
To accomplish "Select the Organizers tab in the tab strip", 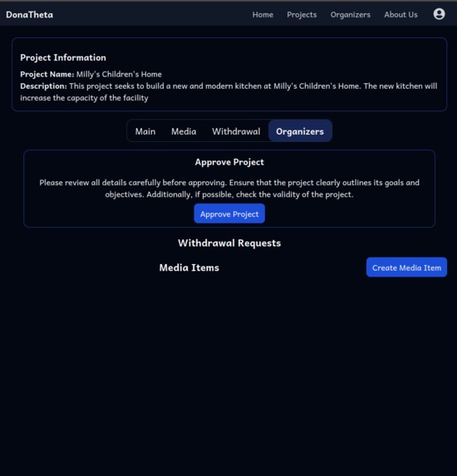I will [300, 131].
